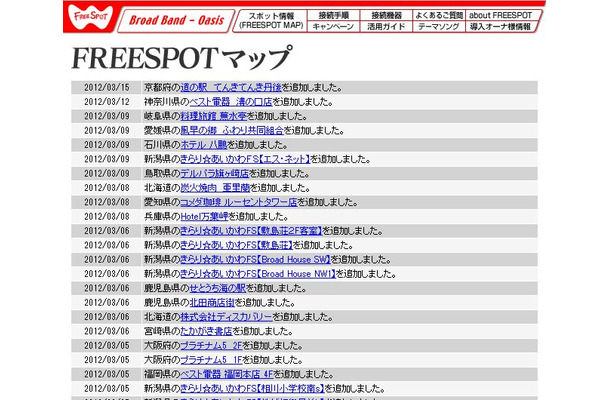Click the FREESPOTマップ page heading

pyautogui.click(x=181, y=58)
